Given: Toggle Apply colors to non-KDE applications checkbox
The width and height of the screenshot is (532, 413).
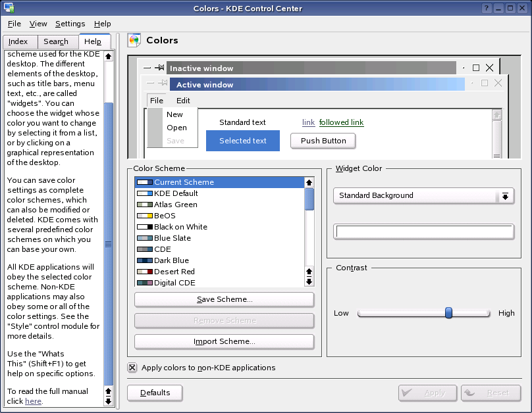Looking at the screenshot, I should point(132,368).
